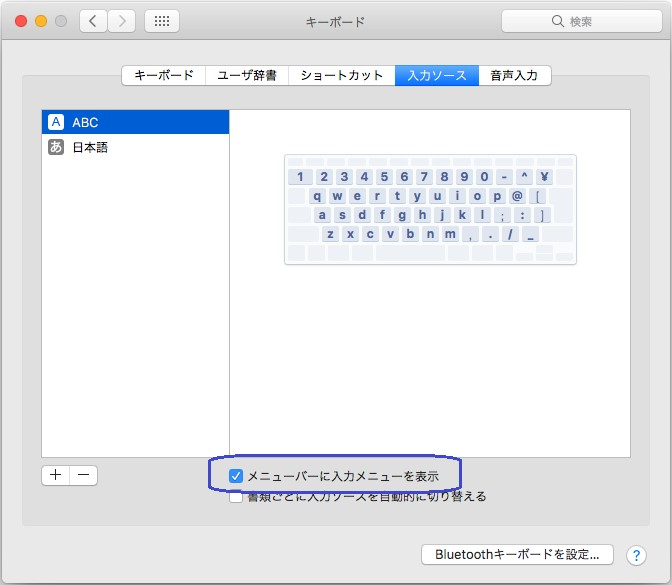
Task: Go to the 音声入力 tab
Action: [513, 76]
